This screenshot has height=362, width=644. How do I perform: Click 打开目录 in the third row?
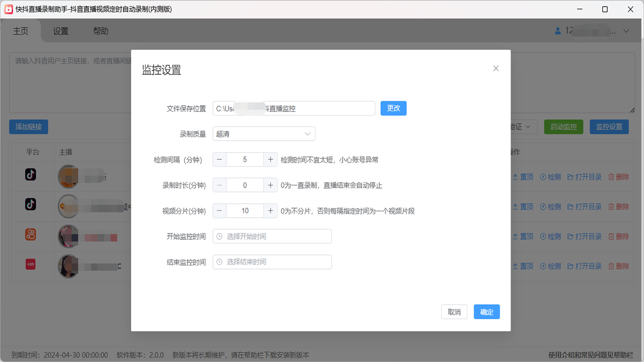pyautogui.click(x=585, y=236)
